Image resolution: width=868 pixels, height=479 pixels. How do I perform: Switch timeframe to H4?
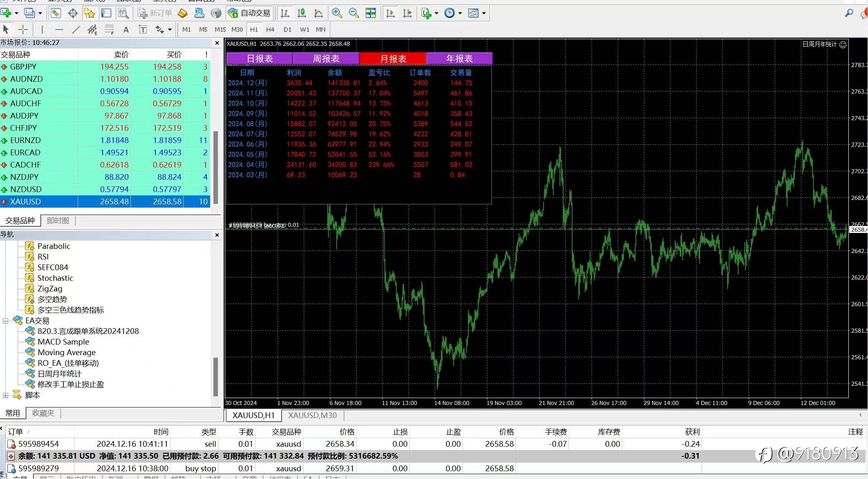click(270, 29)
